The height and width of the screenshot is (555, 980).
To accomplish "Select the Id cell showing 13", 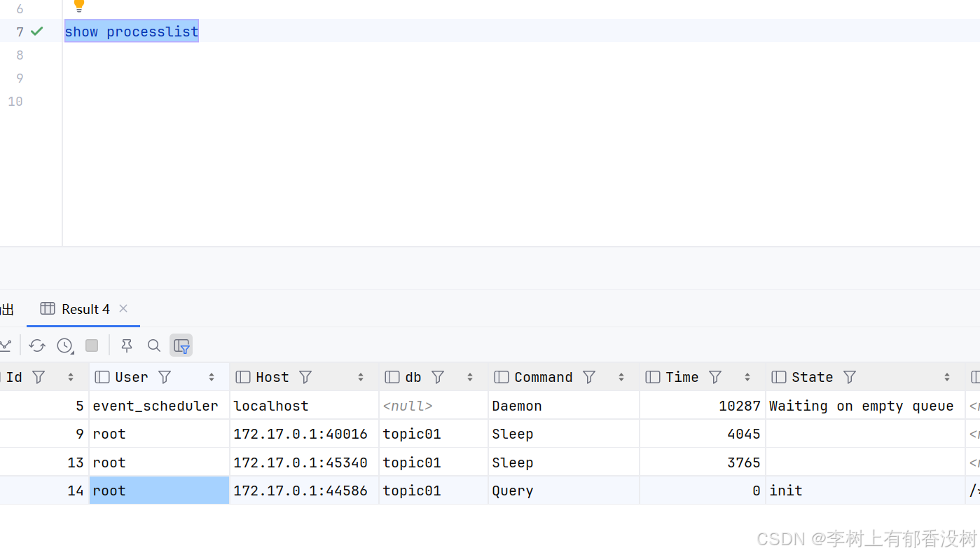I will (x=44, y=463).
